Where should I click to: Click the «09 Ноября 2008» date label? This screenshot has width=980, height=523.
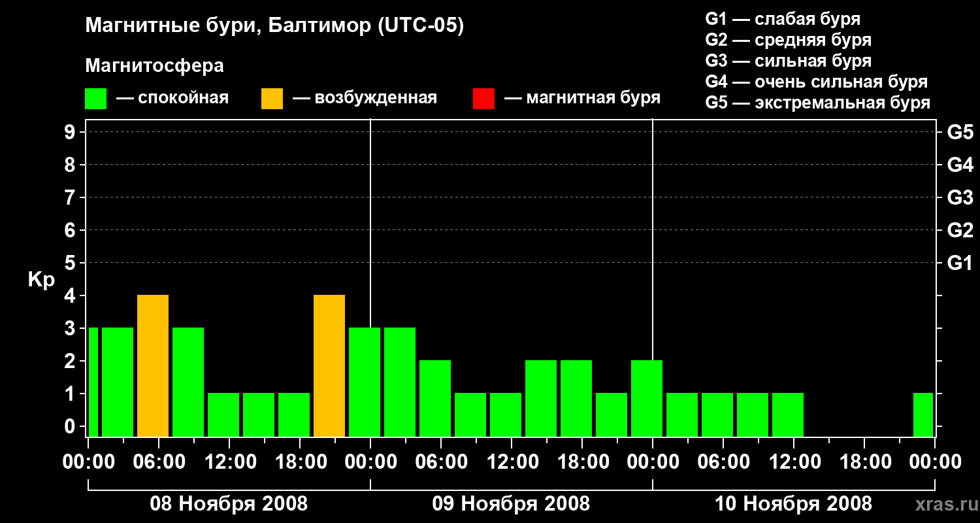(511, 504)
